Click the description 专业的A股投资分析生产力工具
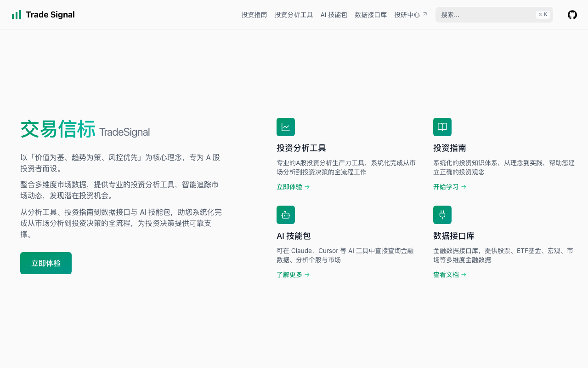 click(x=346, y=167)
